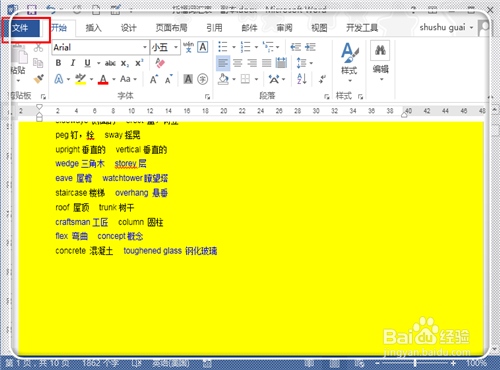Open the Arial font name dropdown
This screenshot has width=500, height=370.
(x=145, y=47)
